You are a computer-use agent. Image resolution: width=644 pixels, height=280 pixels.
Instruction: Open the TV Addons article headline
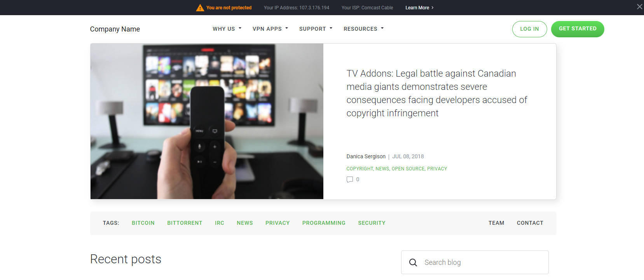[x=437, y=93]
